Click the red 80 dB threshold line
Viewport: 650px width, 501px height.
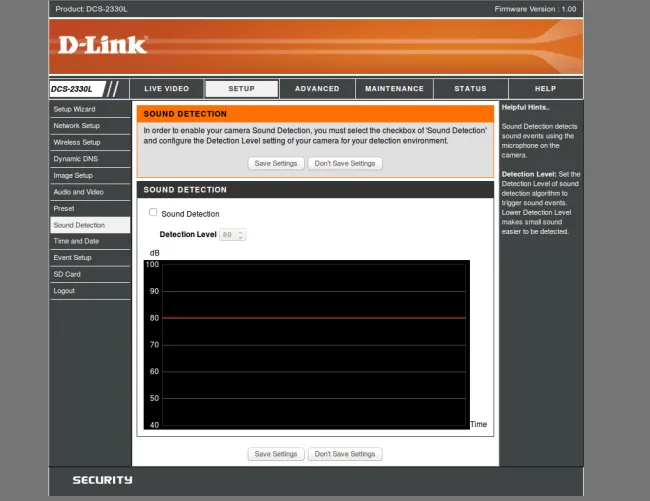[314, 318]
